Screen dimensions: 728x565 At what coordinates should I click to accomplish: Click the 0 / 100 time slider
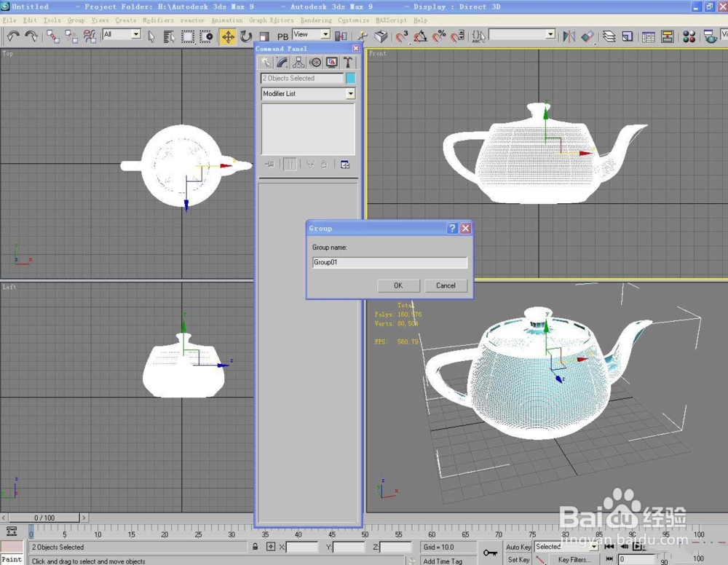pos(44,518)
